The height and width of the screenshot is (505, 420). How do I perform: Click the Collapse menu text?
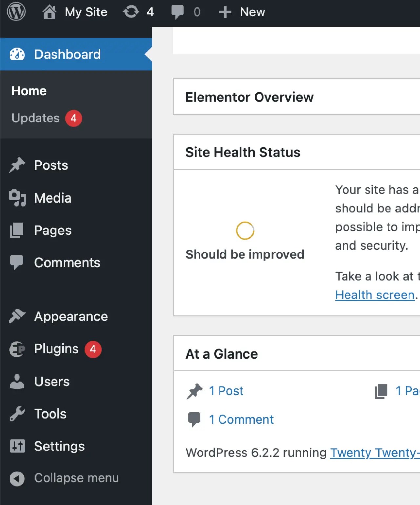tap(76, 478)
